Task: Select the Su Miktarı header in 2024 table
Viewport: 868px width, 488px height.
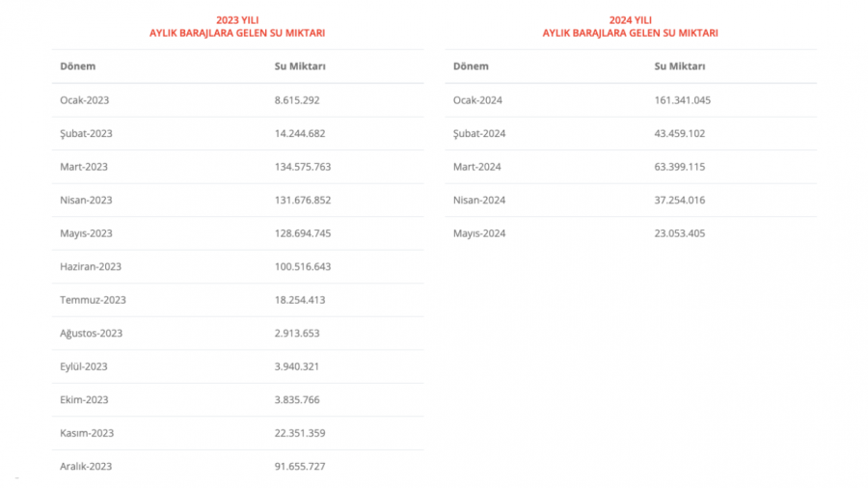Action: pyautogui.click(x=680, y=67)
